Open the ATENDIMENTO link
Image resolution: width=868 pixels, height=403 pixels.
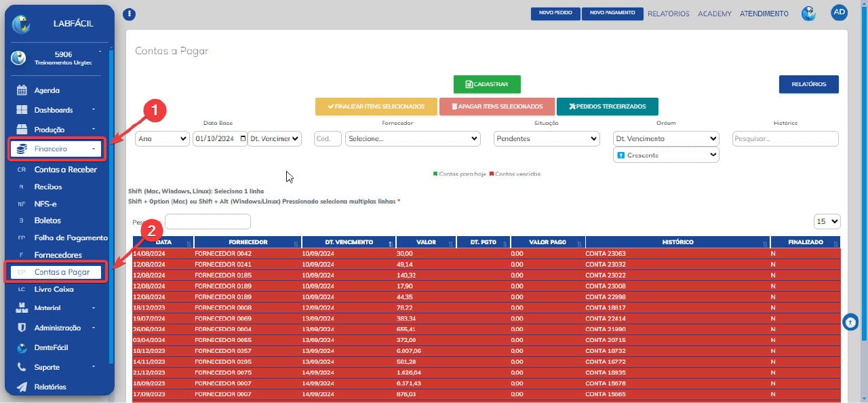click(764, 14)
